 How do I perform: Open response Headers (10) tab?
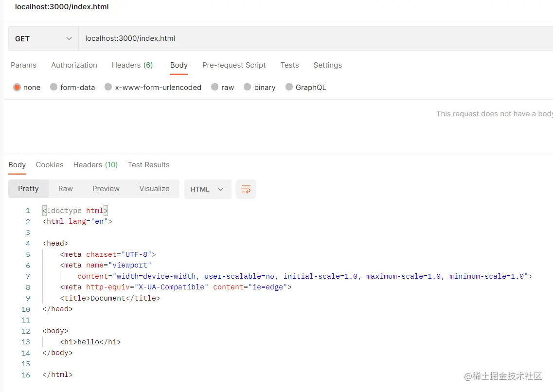click(x=95, y=165)
